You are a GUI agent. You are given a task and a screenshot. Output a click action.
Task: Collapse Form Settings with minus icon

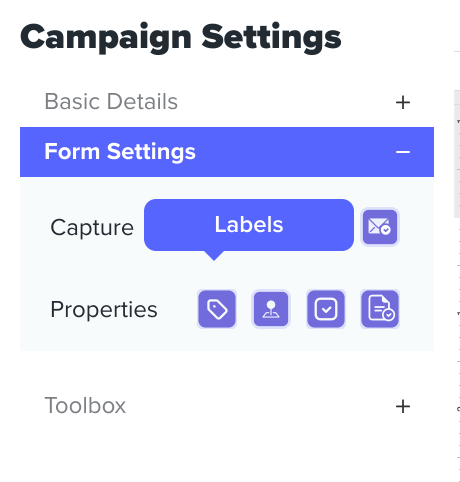click(x=403, y=152)
